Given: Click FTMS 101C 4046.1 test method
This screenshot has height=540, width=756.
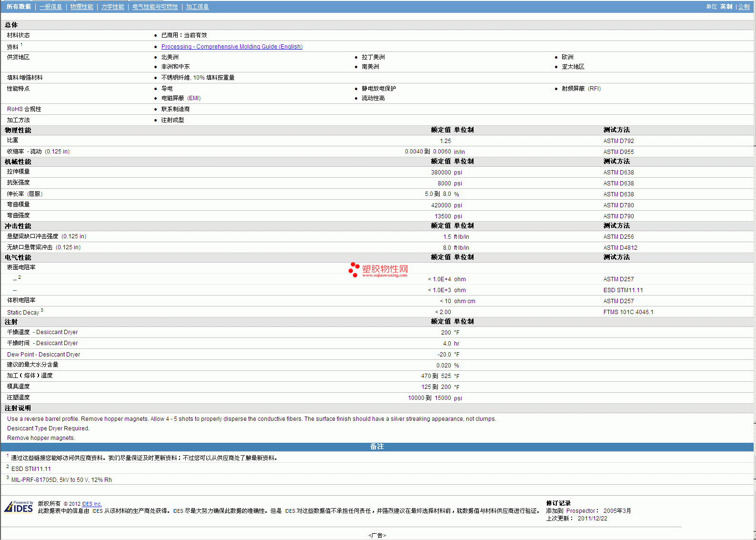Looking at the screenshot, I should 628,312.
